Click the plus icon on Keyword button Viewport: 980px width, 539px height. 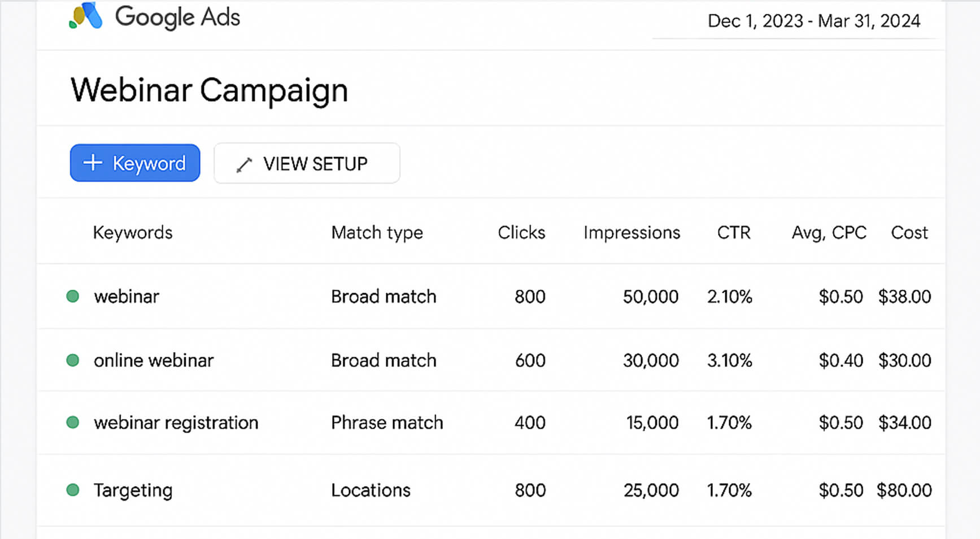pos(93,163)
